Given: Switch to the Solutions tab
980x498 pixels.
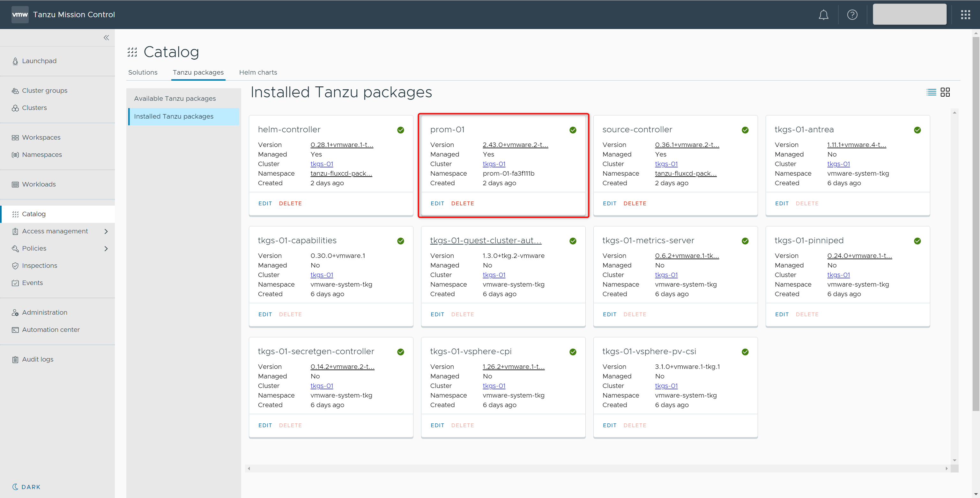Looking at the screenshot, I should click(143, 72).
